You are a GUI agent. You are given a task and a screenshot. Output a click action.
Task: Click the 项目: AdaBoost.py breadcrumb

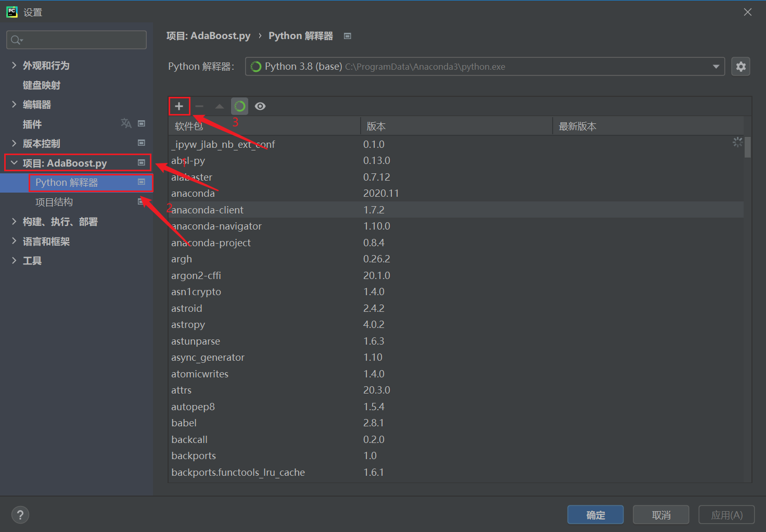(x=208, y=36)
